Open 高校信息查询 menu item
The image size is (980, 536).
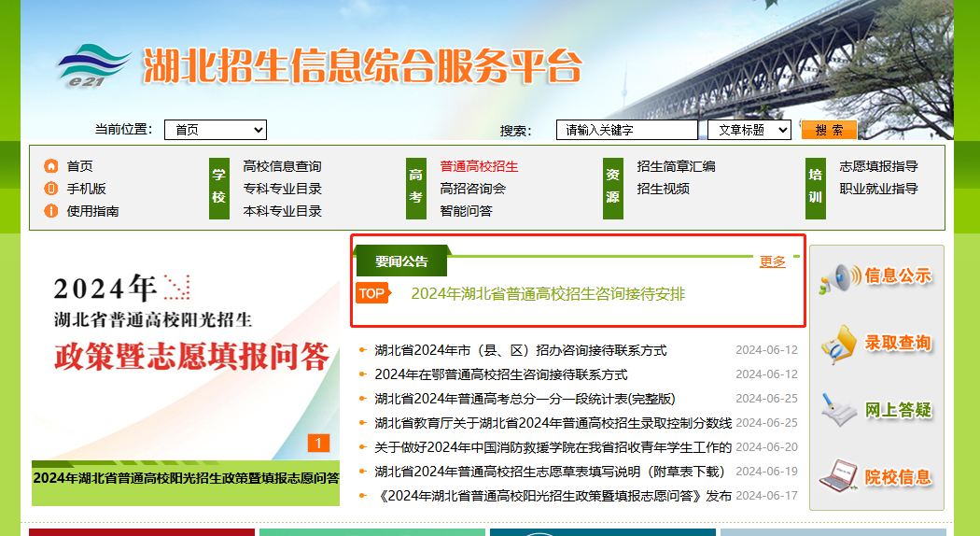[x=282, y=166]
